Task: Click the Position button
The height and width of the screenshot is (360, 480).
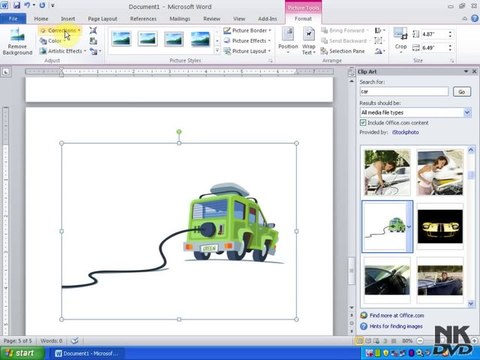Action: (288, 41)
